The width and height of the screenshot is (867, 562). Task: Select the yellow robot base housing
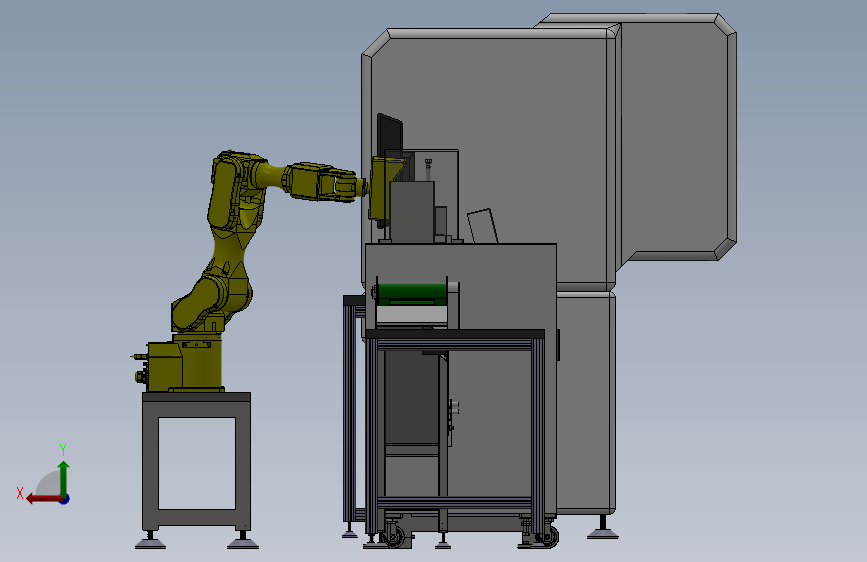(x=187, y=364)
